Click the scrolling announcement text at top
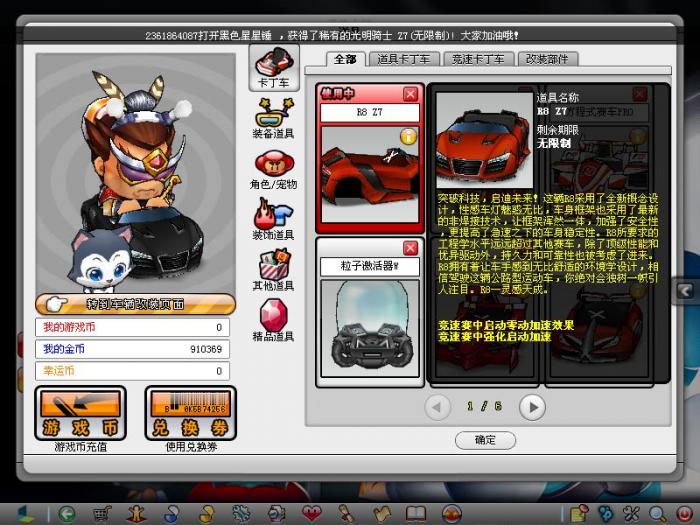Viewport: 700px width, 525px height. point(332,35)
